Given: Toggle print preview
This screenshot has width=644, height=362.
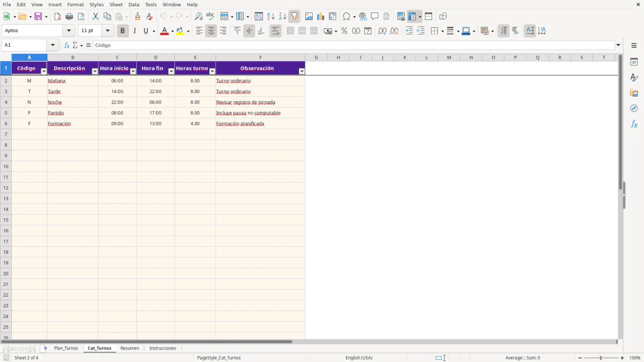Looking at the screenshot, I should click(81, 17).
